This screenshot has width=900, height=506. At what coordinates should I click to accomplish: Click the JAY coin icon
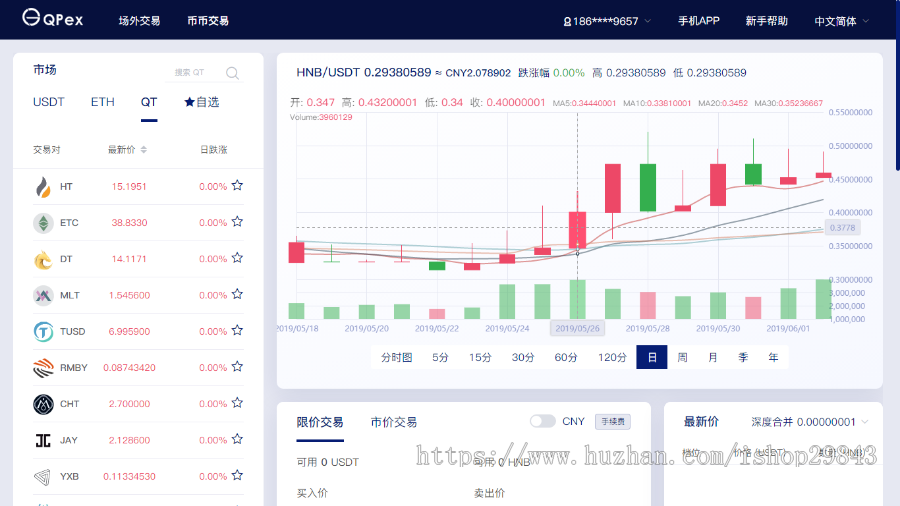click(x=43, y=440)
